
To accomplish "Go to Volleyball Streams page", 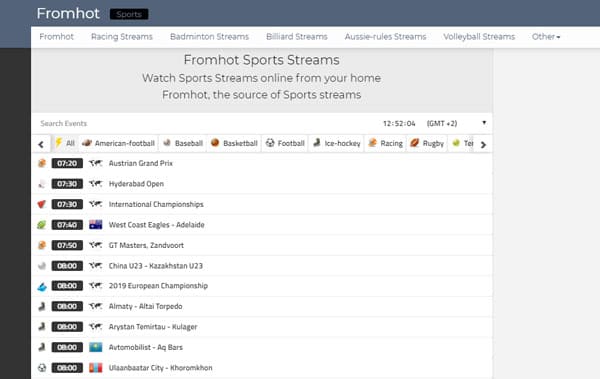I will pos(479,37).
